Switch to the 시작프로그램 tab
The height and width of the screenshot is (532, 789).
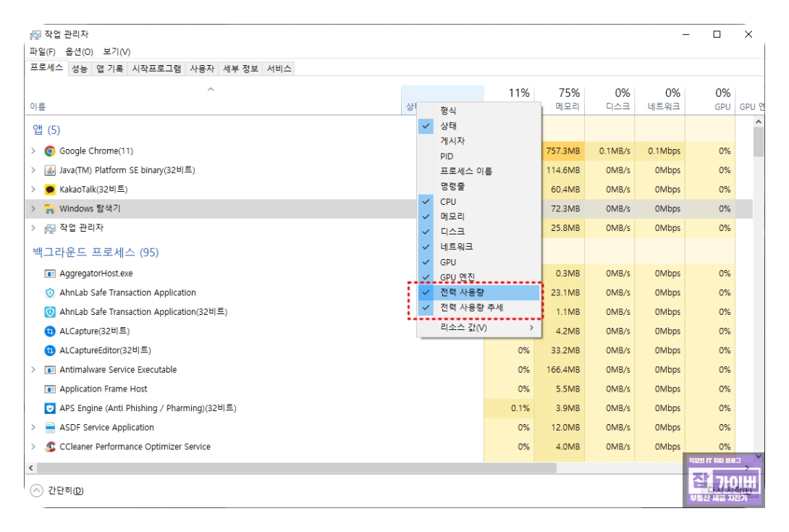click(156, 69)
